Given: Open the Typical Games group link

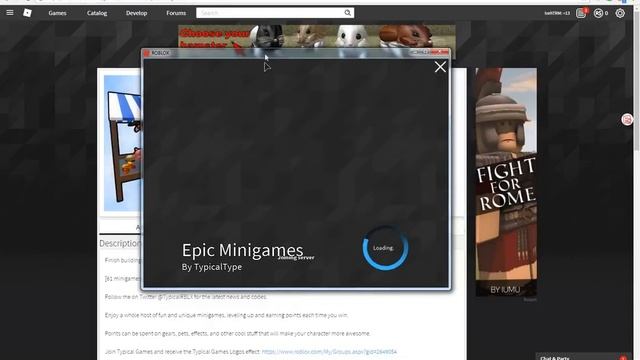Looking at the screenshot, I should 329,351.
